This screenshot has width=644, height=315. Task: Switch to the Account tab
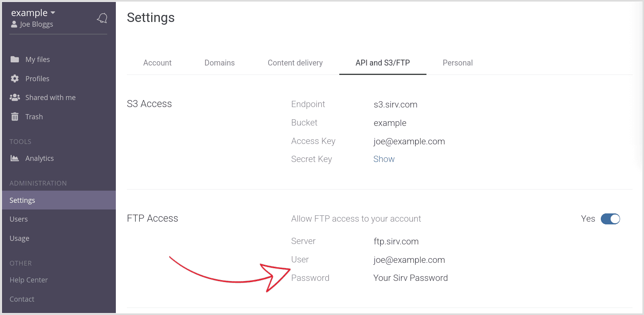pos(157,63)
